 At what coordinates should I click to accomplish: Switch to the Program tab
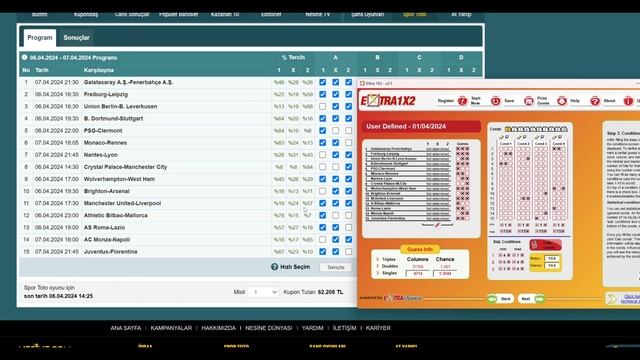pyautogui.click(x=40, y=38)
